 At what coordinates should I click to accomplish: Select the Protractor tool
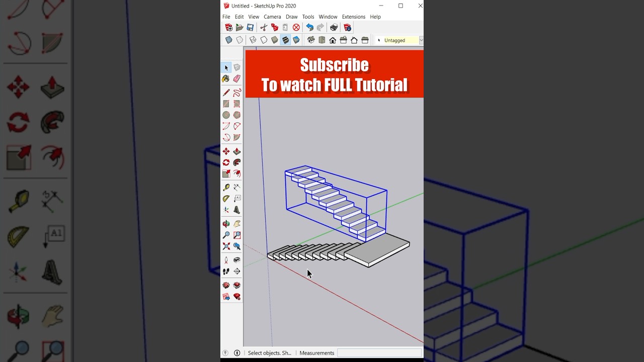(226, 199)
